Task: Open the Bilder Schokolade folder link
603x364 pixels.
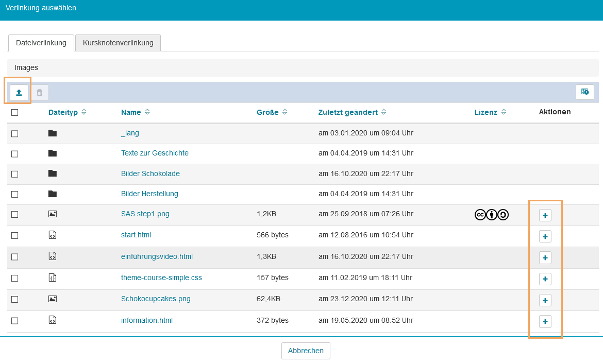Action: point(150,174)
